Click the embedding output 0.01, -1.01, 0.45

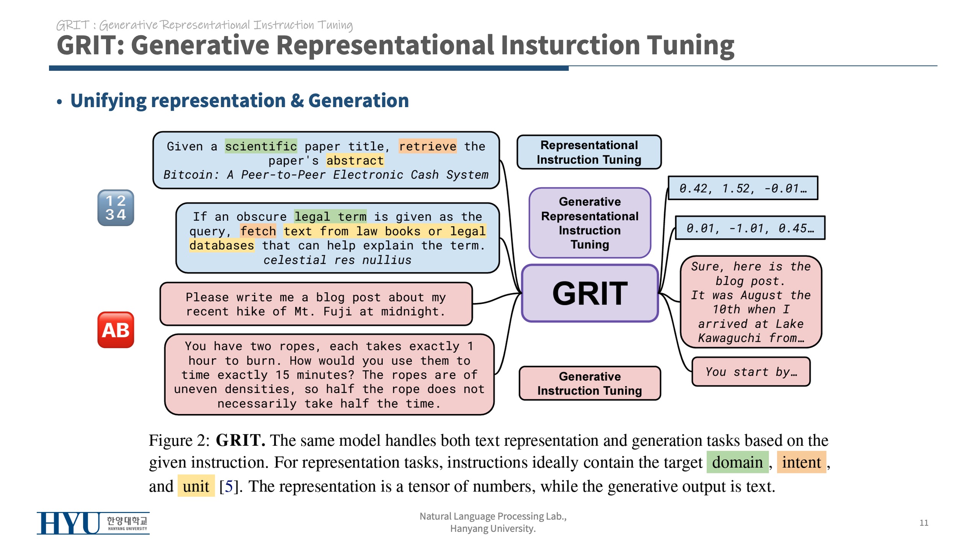[750, 228]
